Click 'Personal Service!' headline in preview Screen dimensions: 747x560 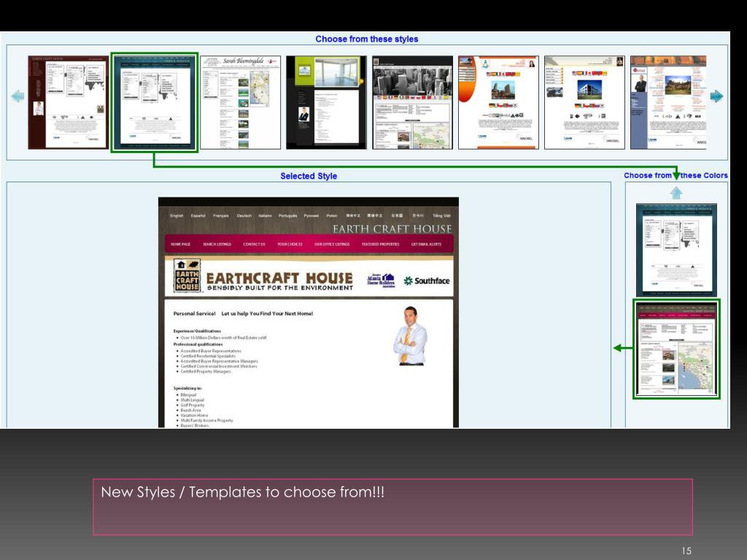click(x=194, y=314)
